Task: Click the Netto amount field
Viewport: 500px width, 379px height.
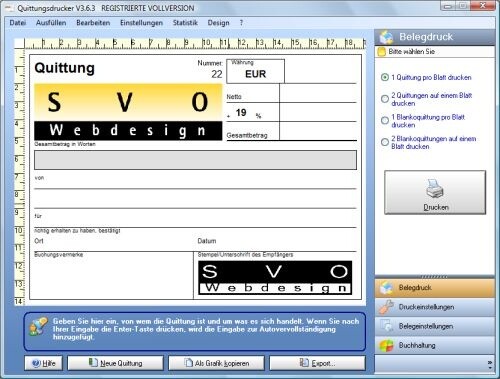Action: coord(318,93)
